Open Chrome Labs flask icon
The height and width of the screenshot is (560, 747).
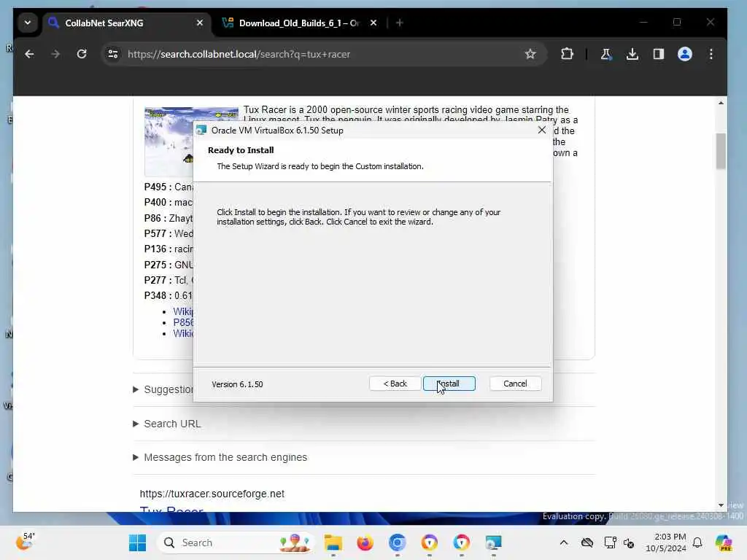[x=606, y=54]
